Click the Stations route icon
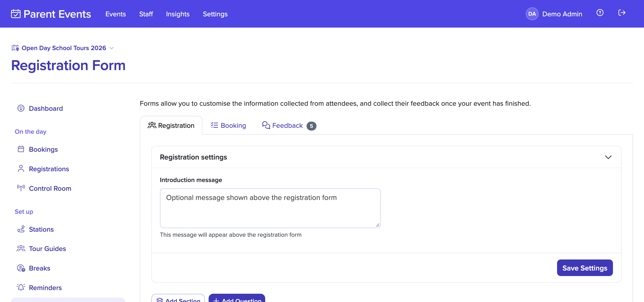The image size is (644, 302). pos(21,229)
